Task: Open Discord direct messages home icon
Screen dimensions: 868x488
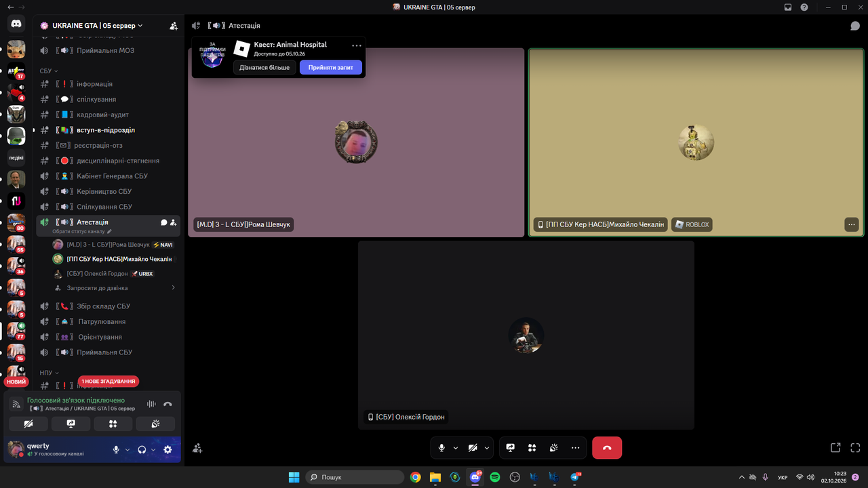Action: click(x=16, y=24)
